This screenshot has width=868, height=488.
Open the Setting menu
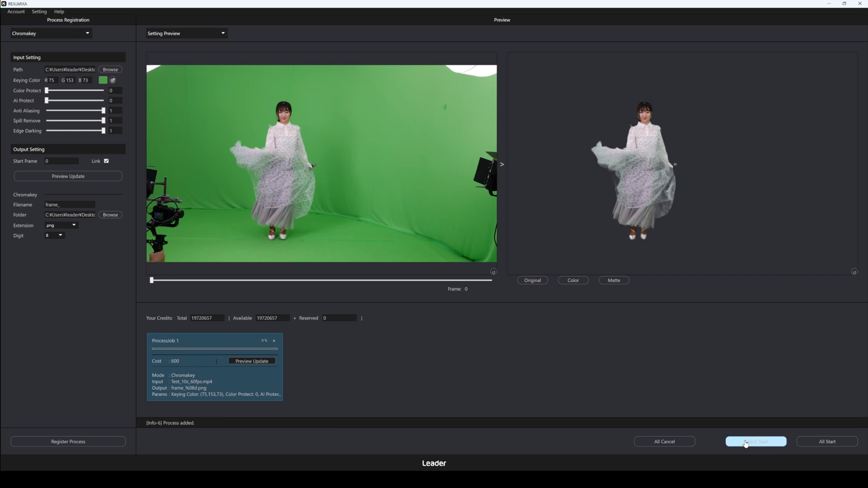[x=39, y=12]
